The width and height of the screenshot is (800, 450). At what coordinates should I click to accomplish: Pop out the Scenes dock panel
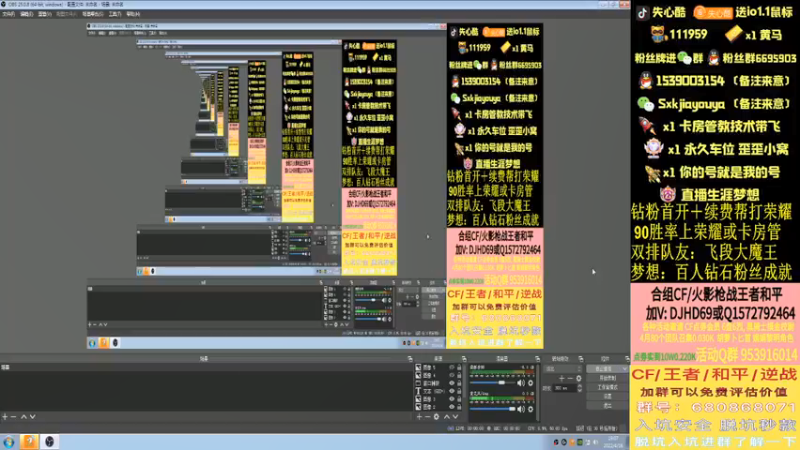410,359
